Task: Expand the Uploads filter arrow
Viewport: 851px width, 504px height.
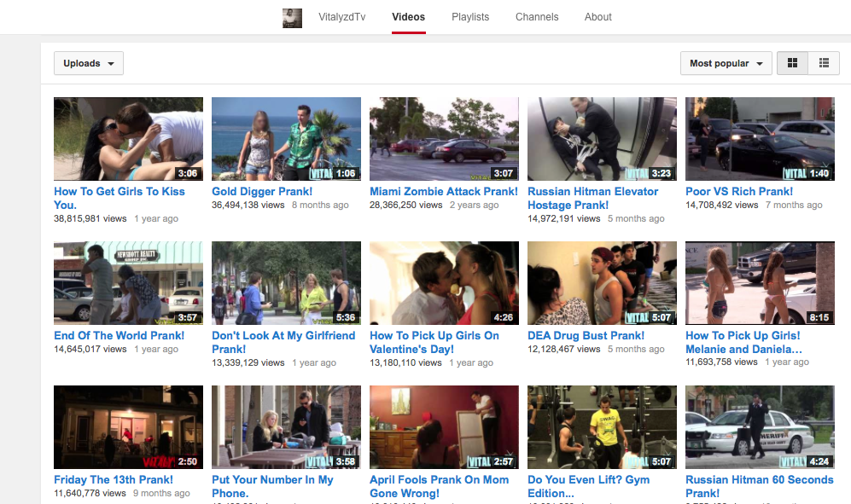Action: click(109, 62)
